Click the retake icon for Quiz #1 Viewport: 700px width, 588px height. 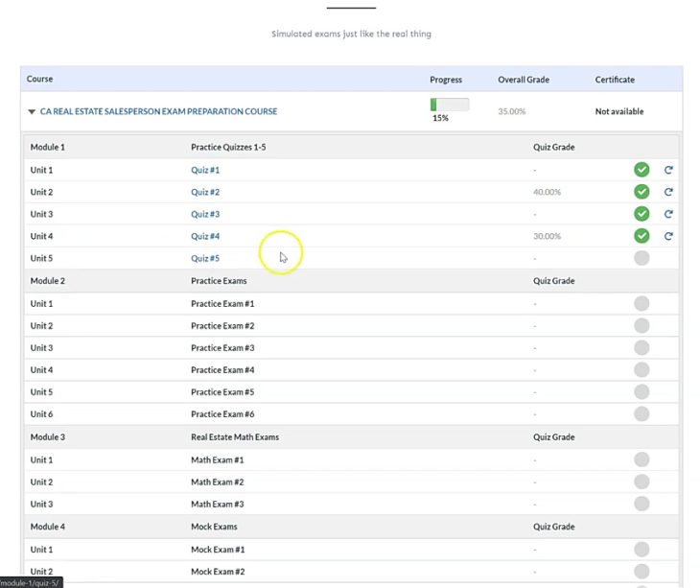(668, 170)
